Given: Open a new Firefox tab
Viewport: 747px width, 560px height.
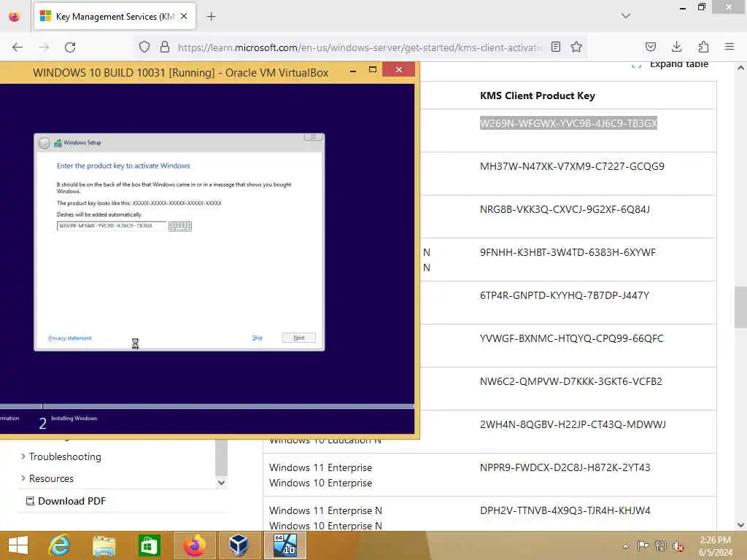Looking at the screenshot, I should click(x=212, y=17).
